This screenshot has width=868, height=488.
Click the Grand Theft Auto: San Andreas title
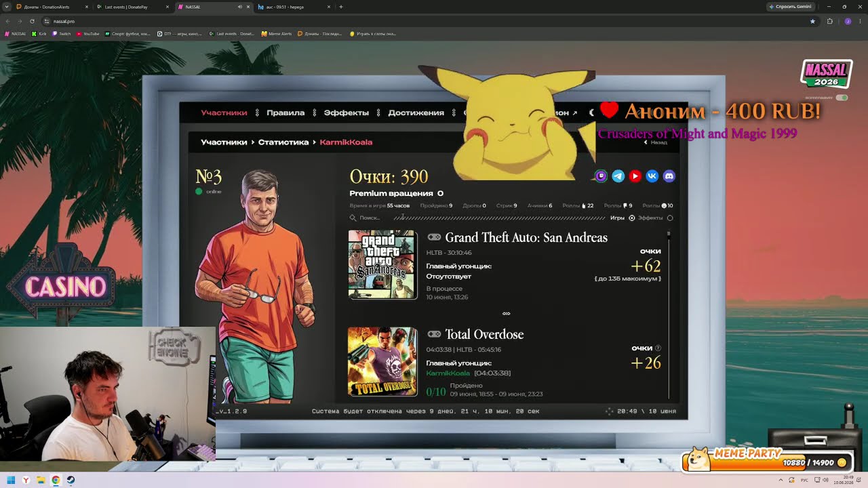tap(526, 238)
